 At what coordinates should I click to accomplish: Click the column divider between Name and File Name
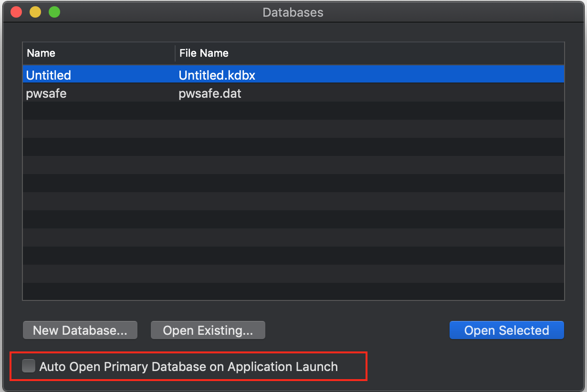click(175, 53)
